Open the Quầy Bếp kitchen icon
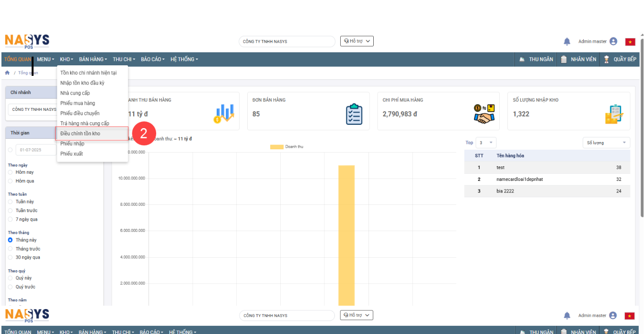The height and width of the screenshot is (334, 644). pos(606,60)
